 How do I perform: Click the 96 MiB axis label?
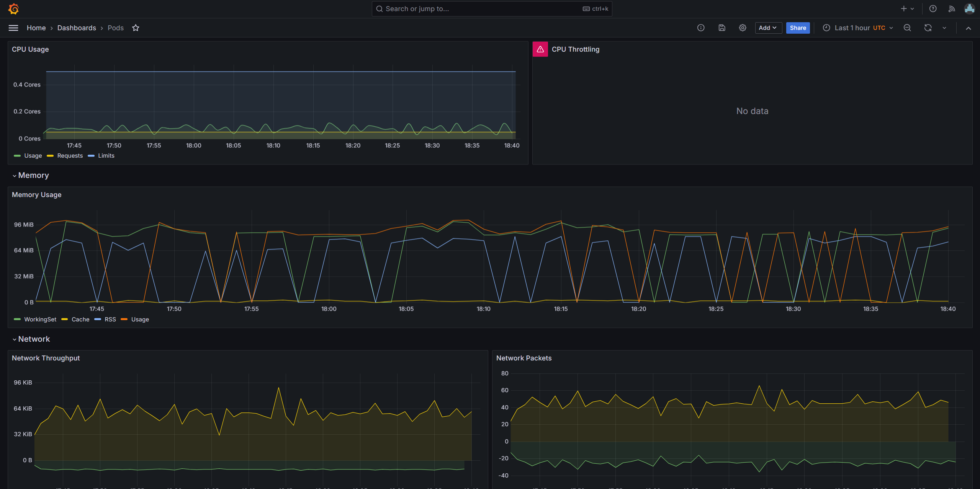click(x=24, y=225)
